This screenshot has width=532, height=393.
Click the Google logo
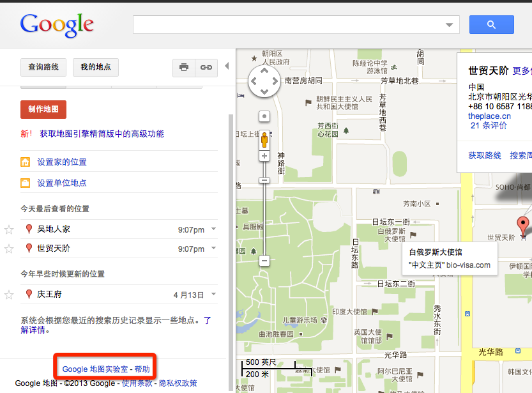point(57,25)
